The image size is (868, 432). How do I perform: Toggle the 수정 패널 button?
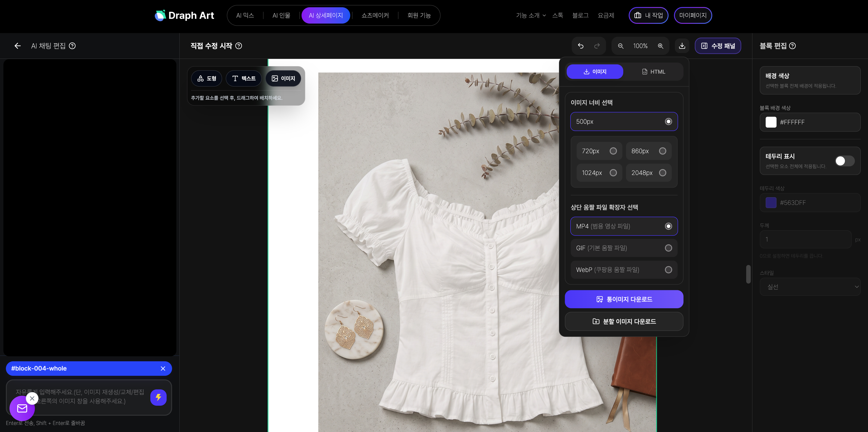coord(718,46)
